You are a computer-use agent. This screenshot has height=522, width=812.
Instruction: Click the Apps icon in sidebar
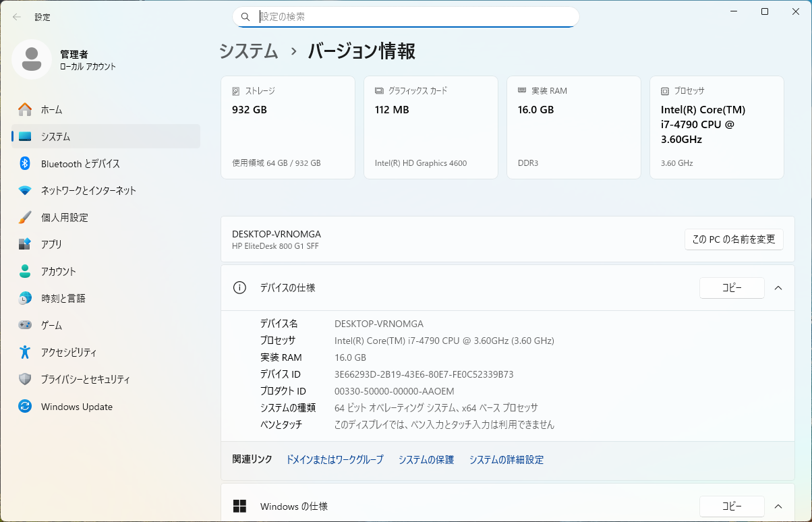[x=25, y=244]
